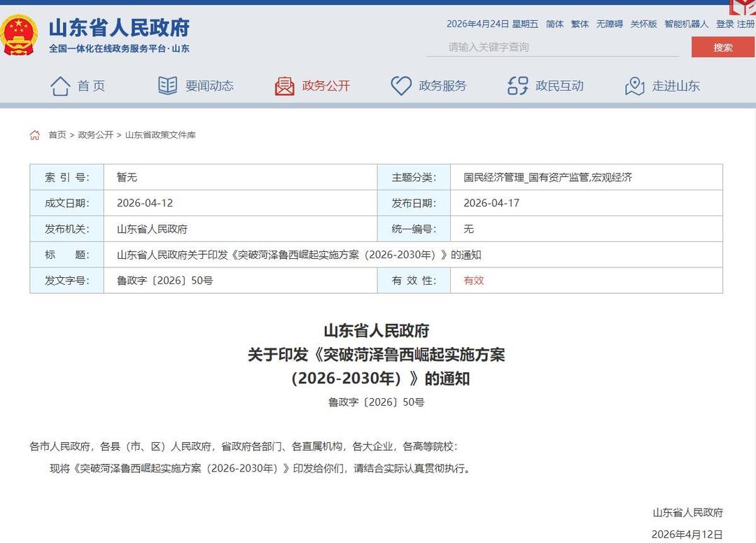This screenshot has width=756, height=543.
Task: Switch to the 关怀版 care version
Action: (644, 24)
